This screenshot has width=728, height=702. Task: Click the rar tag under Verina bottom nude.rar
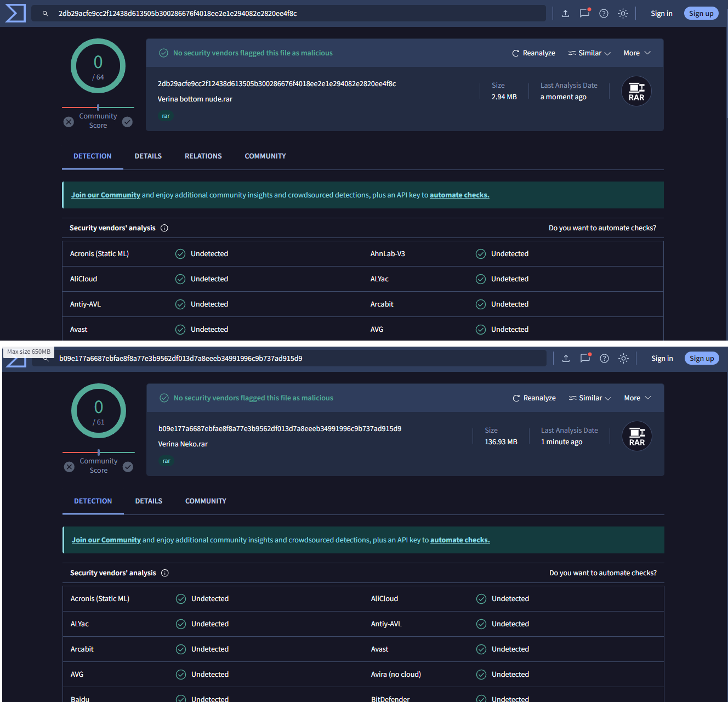(x=166, y=116)
